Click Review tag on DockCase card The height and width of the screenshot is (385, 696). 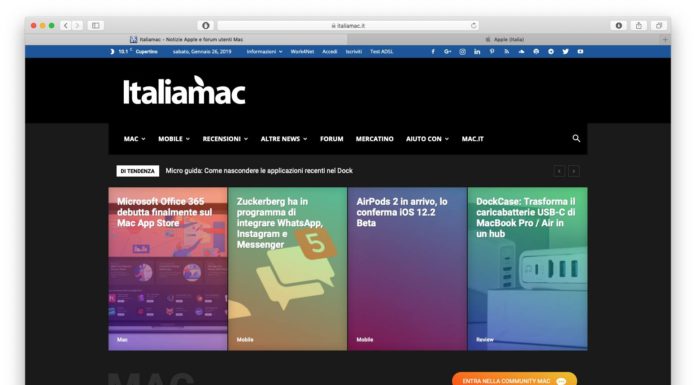pos(485,340)
